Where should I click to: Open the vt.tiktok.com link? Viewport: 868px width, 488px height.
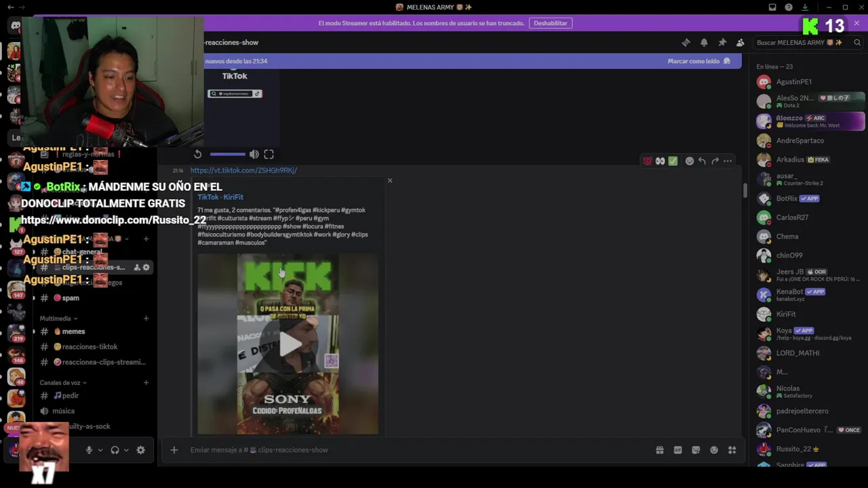[243, 170]
